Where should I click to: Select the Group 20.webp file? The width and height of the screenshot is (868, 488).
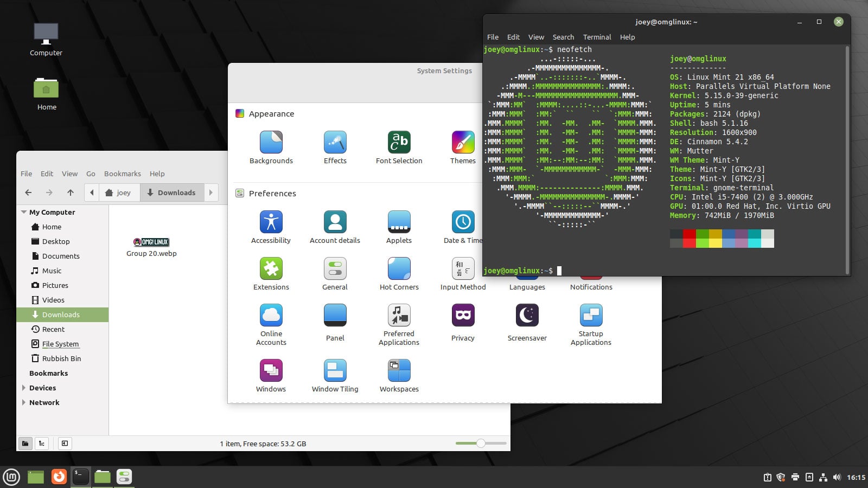tap(151, 242)
